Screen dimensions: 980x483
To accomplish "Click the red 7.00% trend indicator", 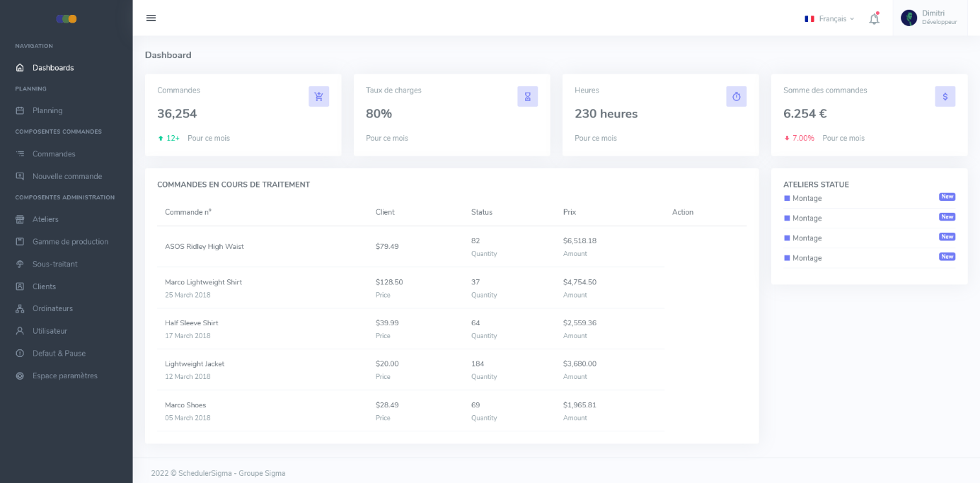I will click(x=799, y=139).
